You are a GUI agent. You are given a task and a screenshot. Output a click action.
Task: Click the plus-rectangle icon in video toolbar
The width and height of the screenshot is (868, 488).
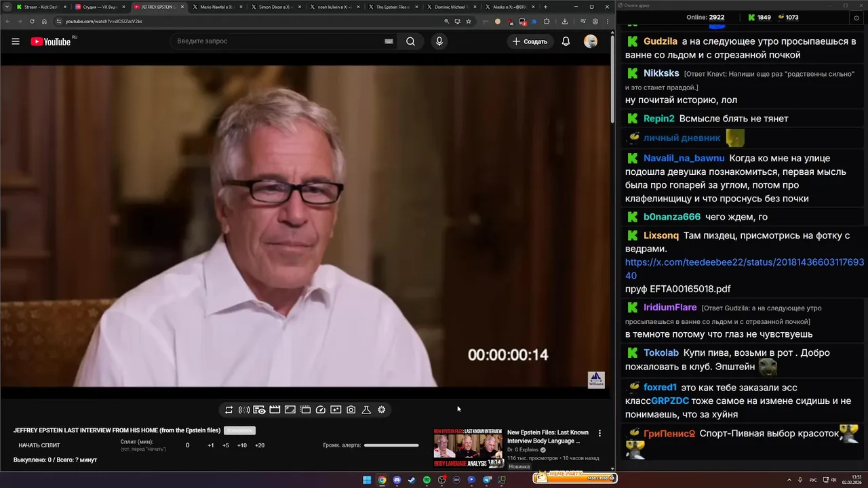point(336,409)
